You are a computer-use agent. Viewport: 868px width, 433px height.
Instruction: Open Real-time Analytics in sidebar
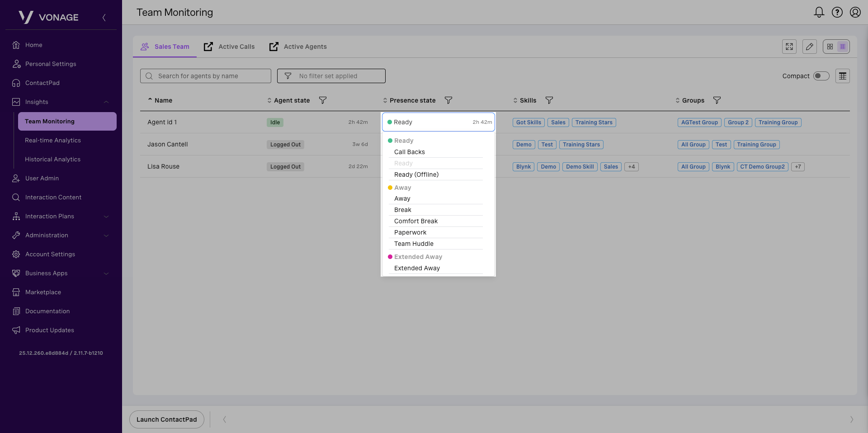click(53, 141)
